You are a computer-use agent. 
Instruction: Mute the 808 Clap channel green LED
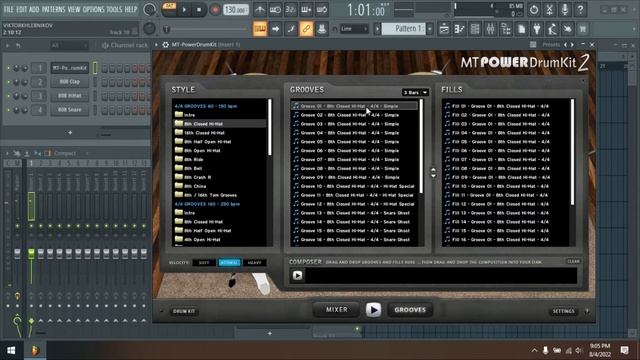click(x=8, y=82)
